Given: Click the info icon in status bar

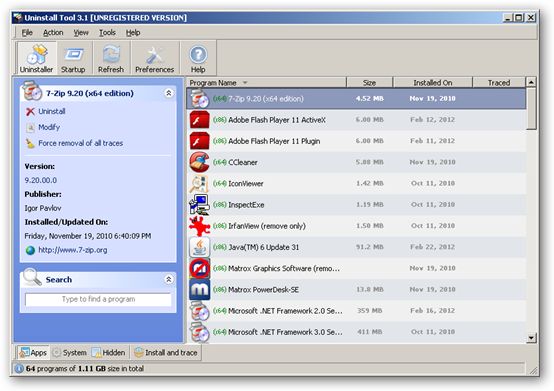Looking at the screenshot, I should pyautogui.click(x=19, y=368).
